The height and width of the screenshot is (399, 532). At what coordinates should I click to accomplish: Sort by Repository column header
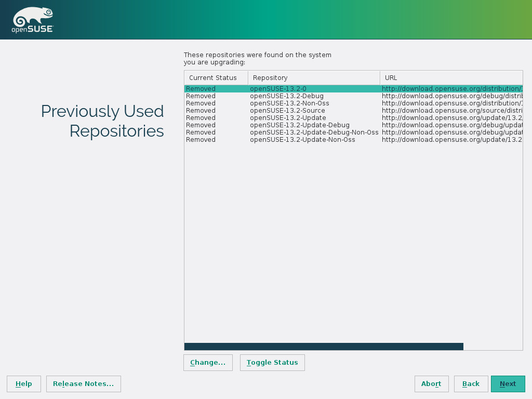pos(314,78)
